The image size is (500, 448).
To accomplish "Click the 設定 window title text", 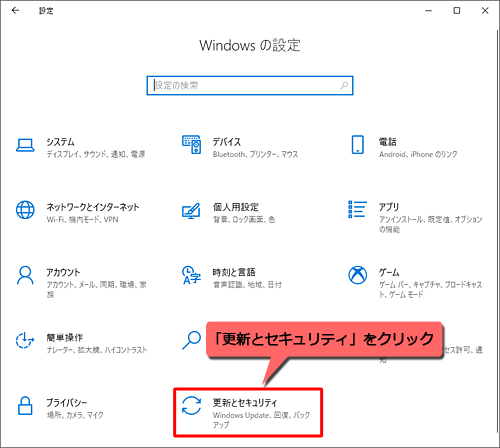I will coord(46,11).
